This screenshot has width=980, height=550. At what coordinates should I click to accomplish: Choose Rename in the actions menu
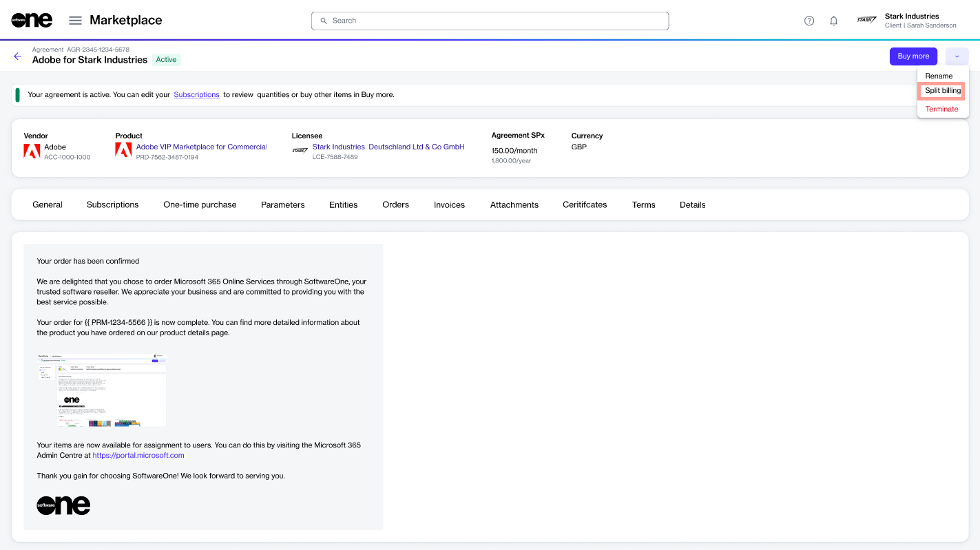tap(939, 76)
